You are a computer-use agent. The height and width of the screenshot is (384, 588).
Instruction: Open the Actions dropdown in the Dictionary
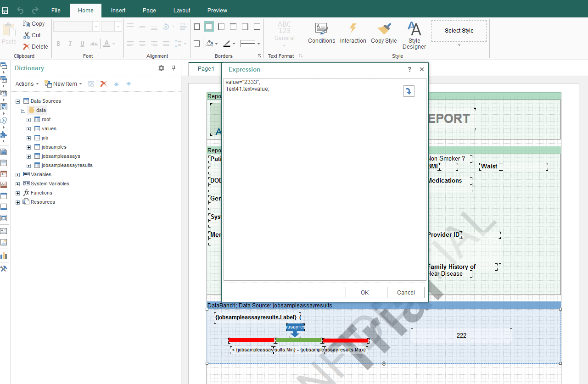[27, 84]
